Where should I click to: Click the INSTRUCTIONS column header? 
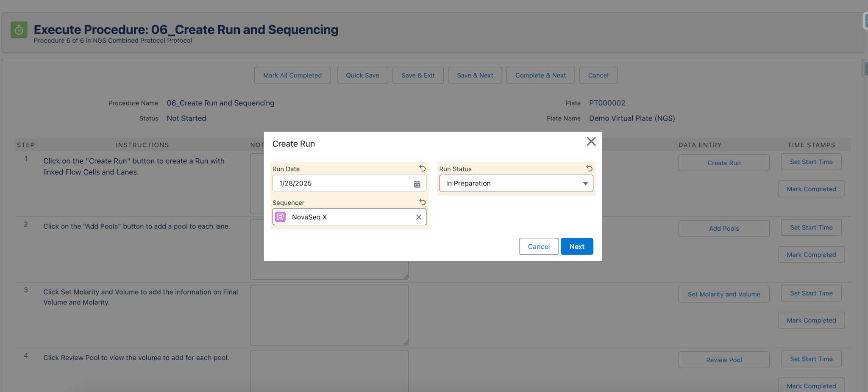pos(142,145)
